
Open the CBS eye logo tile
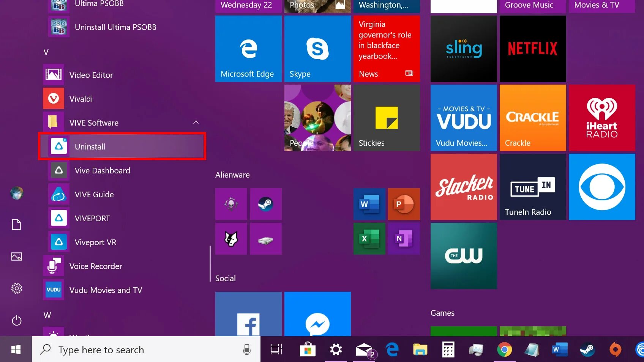tap(602, 187)
